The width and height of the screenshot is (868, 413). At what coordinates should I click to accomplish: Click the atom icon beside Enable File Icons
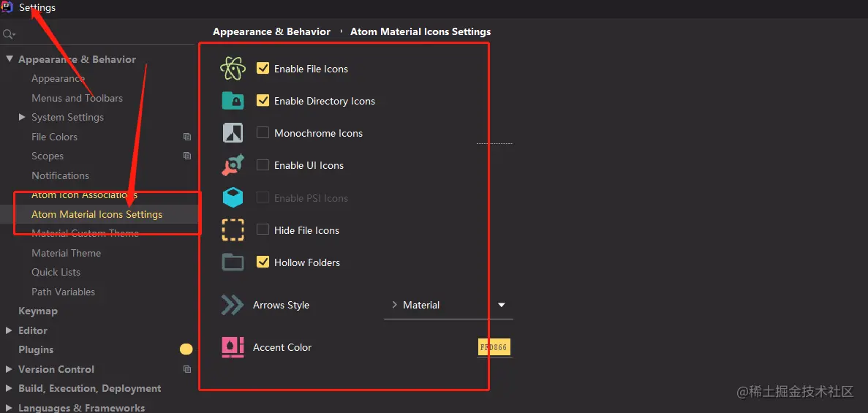(x=233, y=69)
